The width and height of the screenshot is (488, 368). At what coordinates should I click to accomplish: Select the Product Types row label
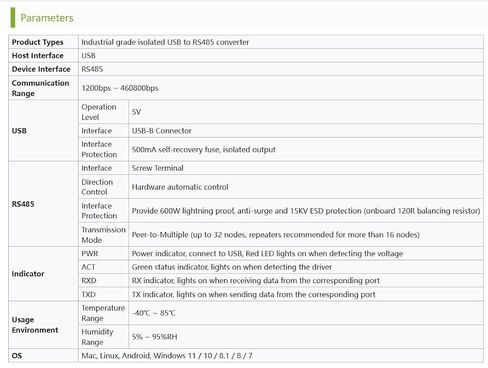pyautogui.click(x=37, y=42)
